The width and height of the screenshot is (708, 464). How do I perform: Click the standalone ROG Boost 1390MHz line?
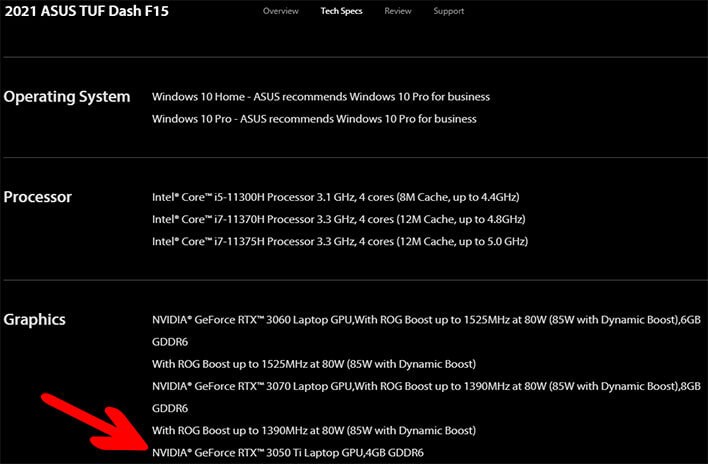pyautogui.click(x=313, y=430)
